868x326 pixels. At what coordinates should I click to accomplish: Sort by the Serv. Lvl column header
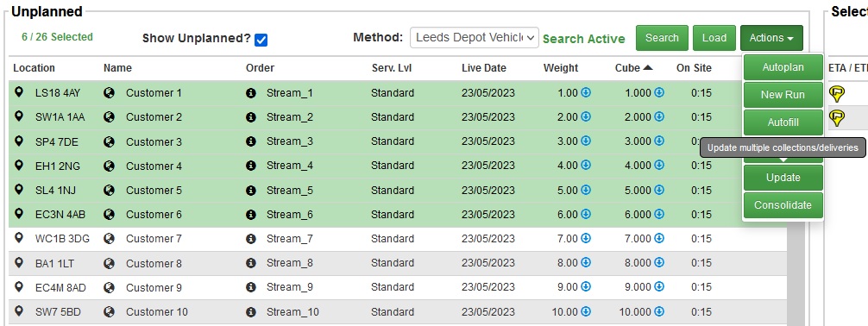[392, 68]
